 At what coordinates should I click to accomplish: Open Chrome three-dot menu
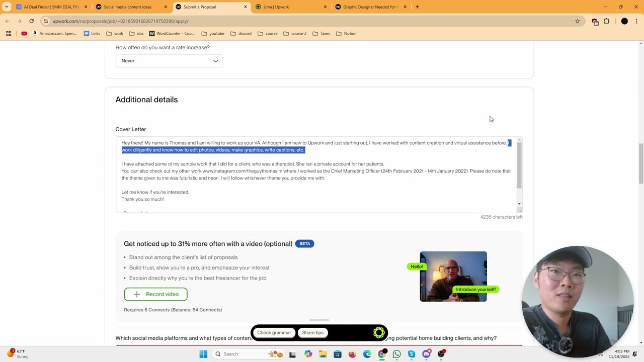(637, 21)
